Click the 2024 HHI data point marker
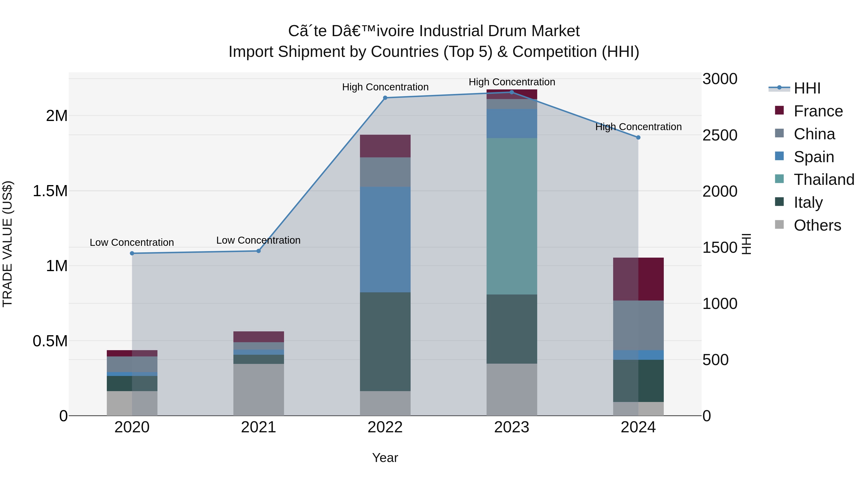 (x=638, y=137)
